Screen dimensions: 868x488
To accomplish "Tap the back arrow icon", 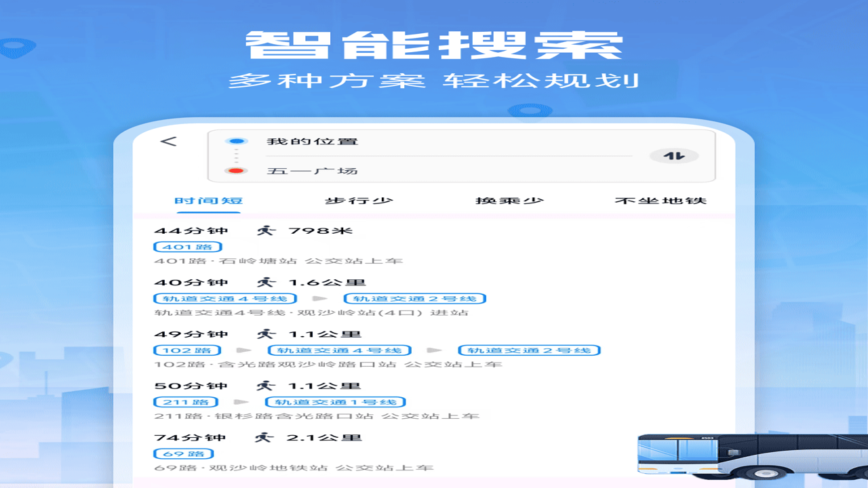I will click(x=168, y=142).
